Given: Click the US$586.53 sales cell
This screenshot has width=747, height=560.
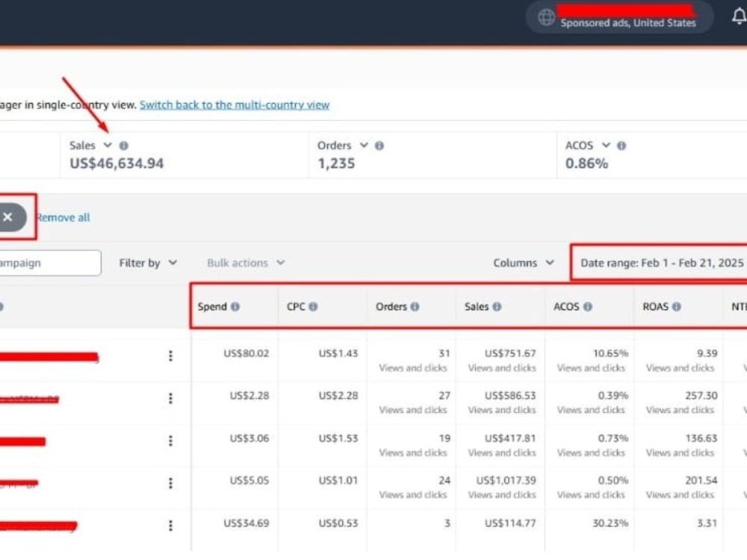Looking at the screenshot, I should [x=510, y=396].
